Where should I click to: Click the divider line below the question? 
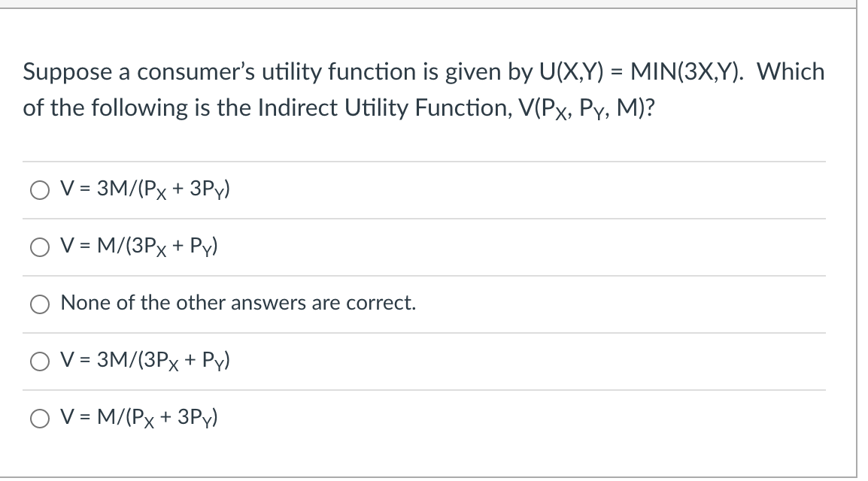tap(421, 160)
